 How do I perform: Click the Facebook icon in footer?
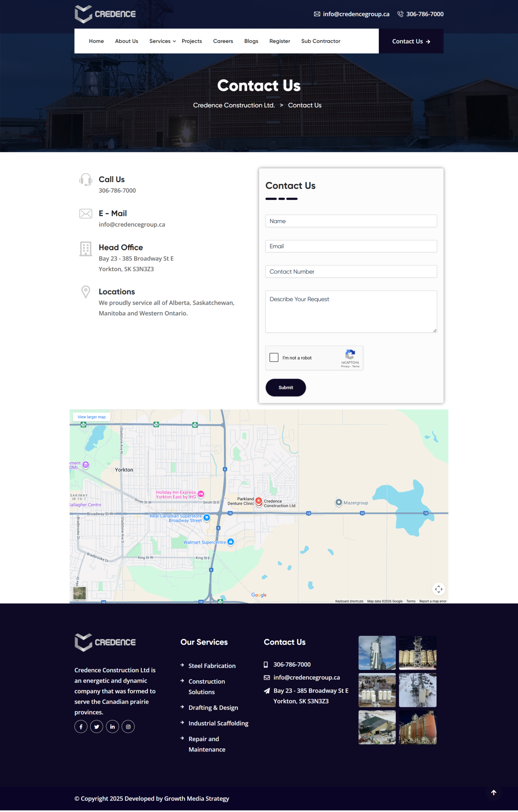tap(81, 726)
